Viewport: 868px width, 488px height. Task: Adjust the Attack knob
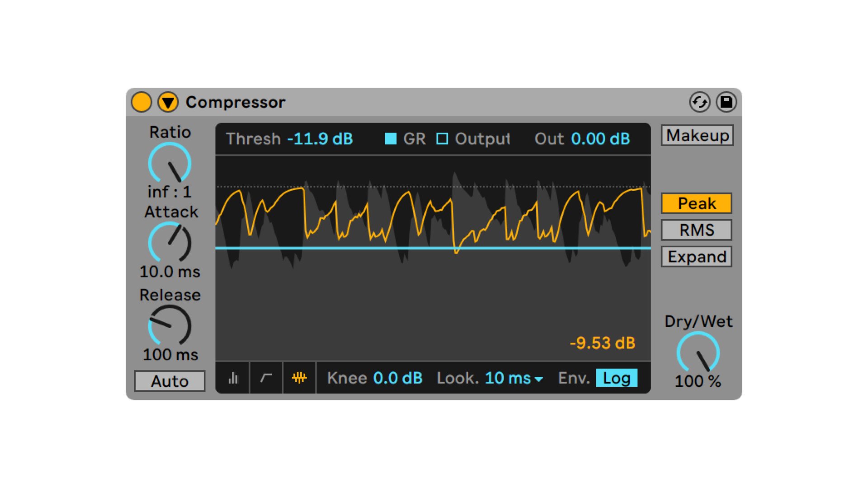pyautogui.click(x=170, y=243)
